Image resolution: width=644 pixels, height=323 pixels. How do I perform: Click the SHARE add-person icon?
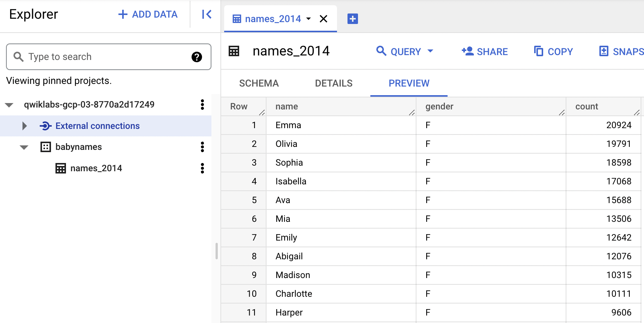[x=467, y=51]
